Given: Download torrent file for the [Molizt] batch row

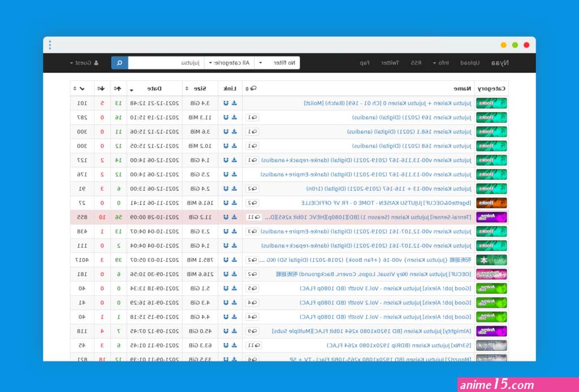Looking at the screenshot, I should pos(234,103).
